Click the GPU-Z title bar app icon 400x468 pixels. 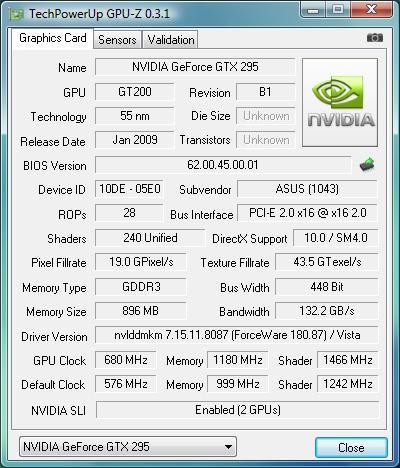tap(17, 14)
